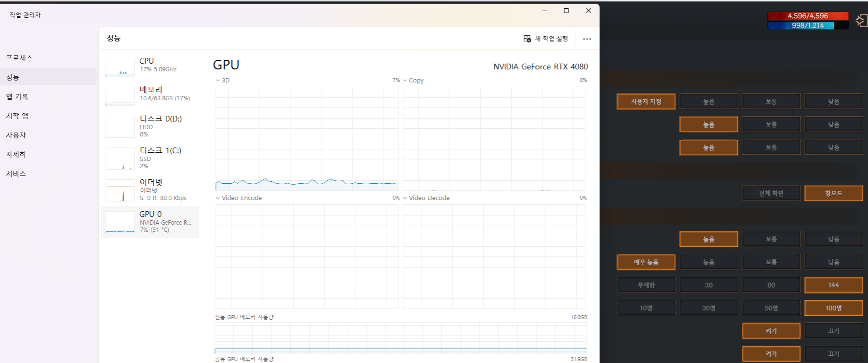
Task: Select the 이더넷 network graph item
Action: point(120,190)
